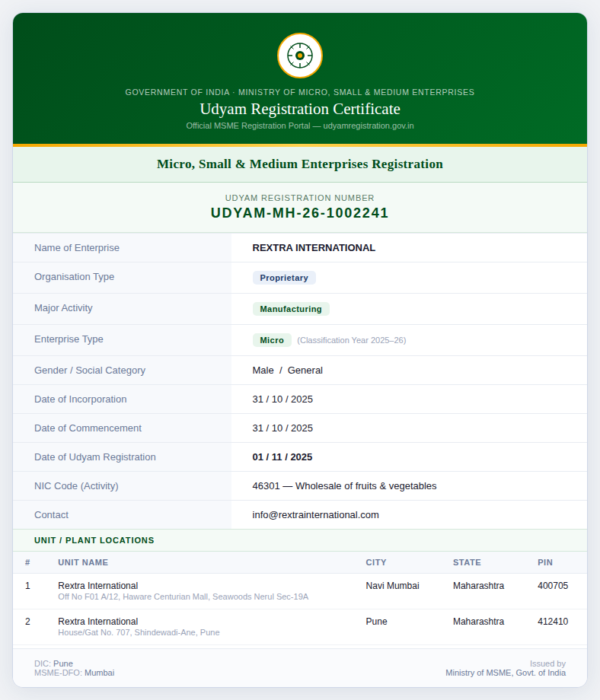
Task: Click the ministry header line text
Action: point(300,92)
